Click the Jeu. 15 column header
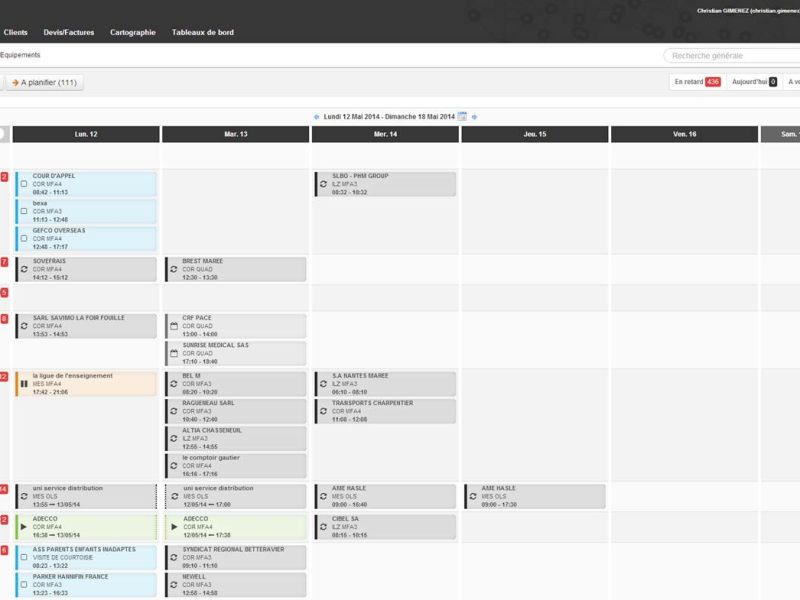This screenshot has height=600, width=800. click(535, 134)
